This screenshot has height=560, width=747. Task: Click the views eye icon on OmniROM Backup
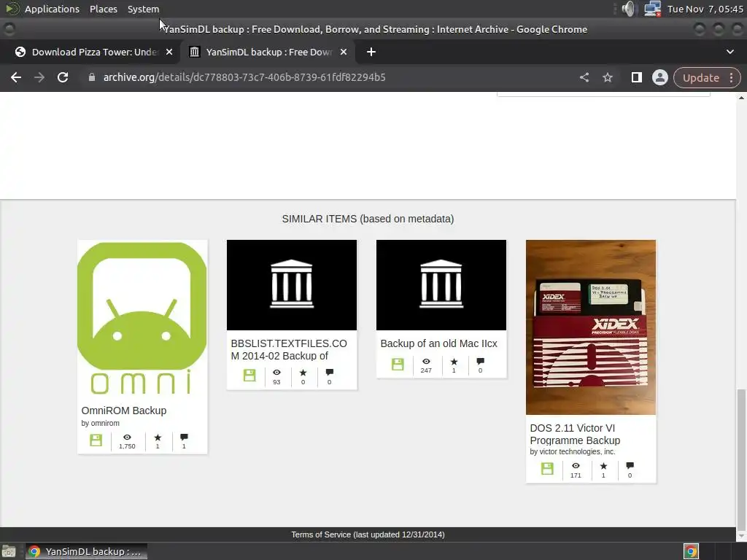[x=127, y=437]
